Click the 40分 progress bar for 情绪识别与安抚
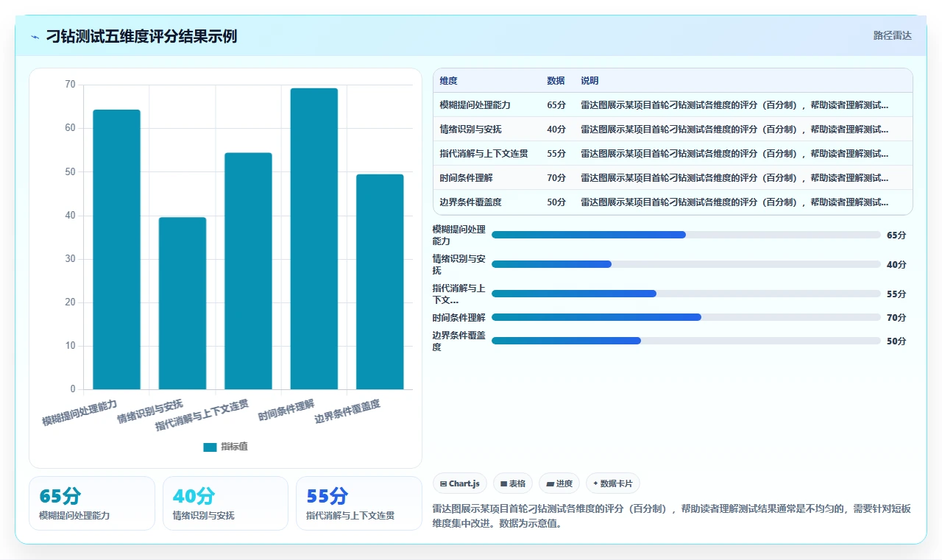The height and width of the screenshot is (560, 942). tap(686, 264)
